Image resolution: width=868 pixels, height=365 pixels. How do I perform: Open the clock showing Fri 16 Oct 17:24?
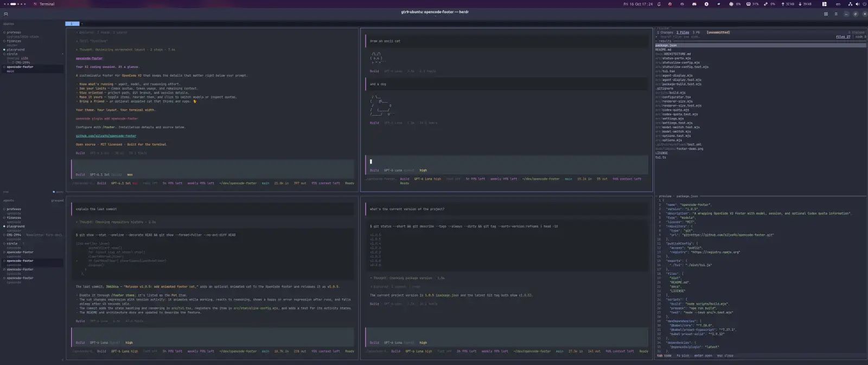tap(638, 4)
